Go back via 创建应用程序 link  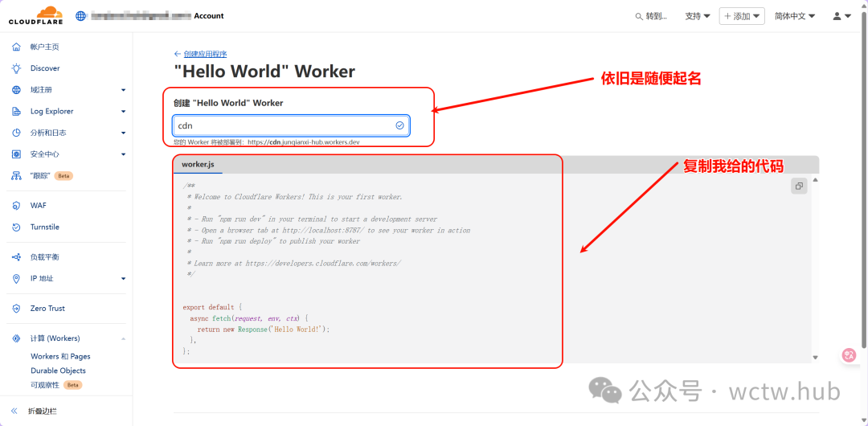[x=204, y=54]
